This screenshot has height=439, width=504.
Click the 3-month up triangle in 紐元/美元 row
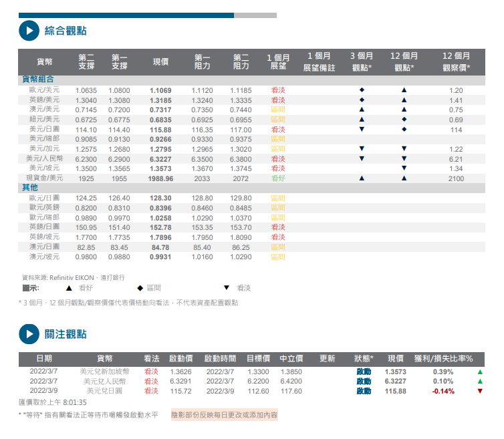[x=362, y=119]
